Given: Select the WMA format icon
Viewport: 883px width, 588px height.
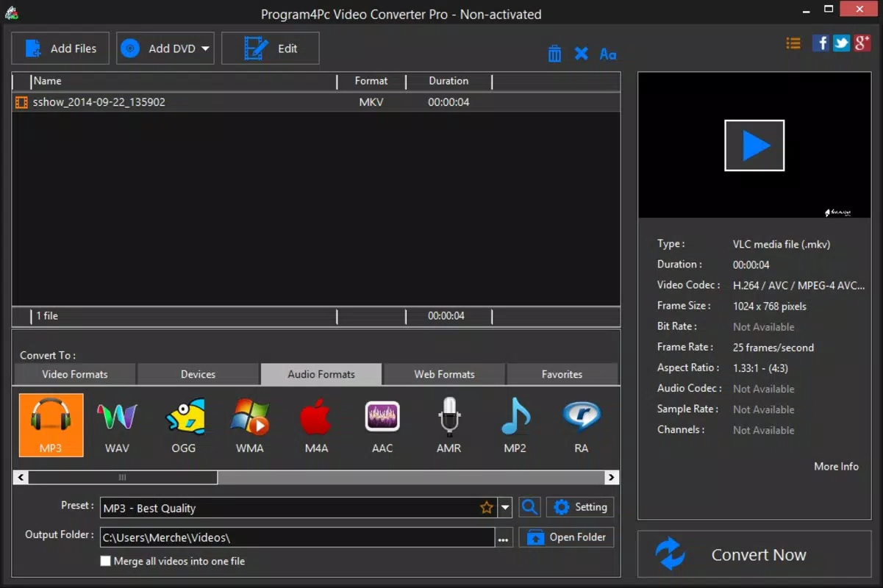Looking at the screenshot, I should click(x=250, y=425).
